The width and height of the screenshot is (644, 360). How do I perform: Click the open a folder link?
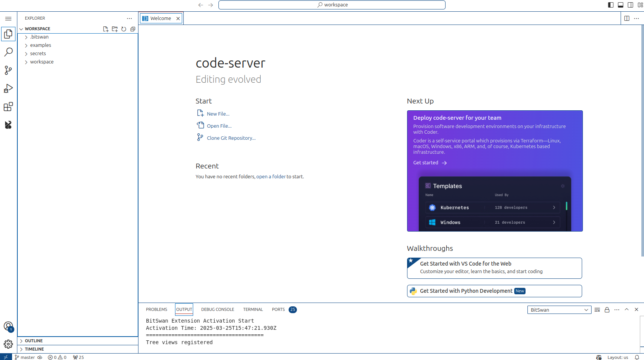point(271,177)
